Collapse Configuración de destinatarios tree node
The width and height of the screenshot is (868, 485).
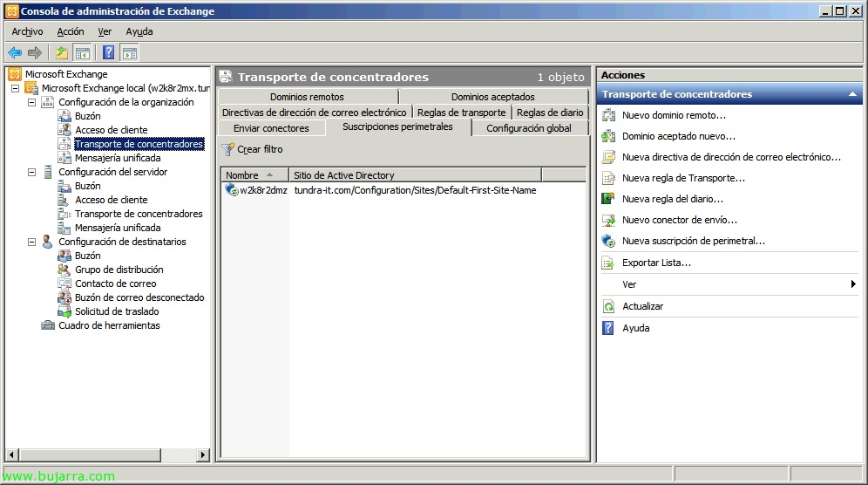pos(32,242)
